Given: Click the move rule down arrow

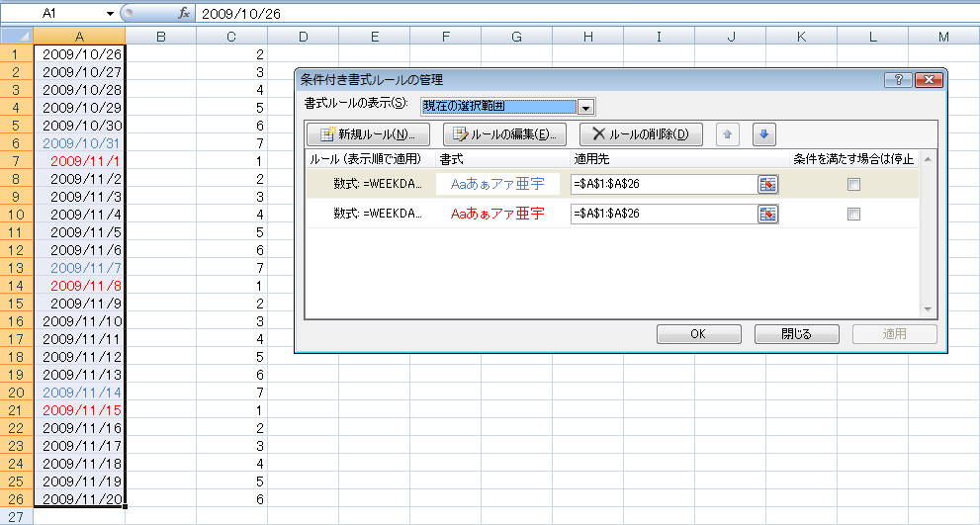Looking at the screenshot, I should point(763,134).
